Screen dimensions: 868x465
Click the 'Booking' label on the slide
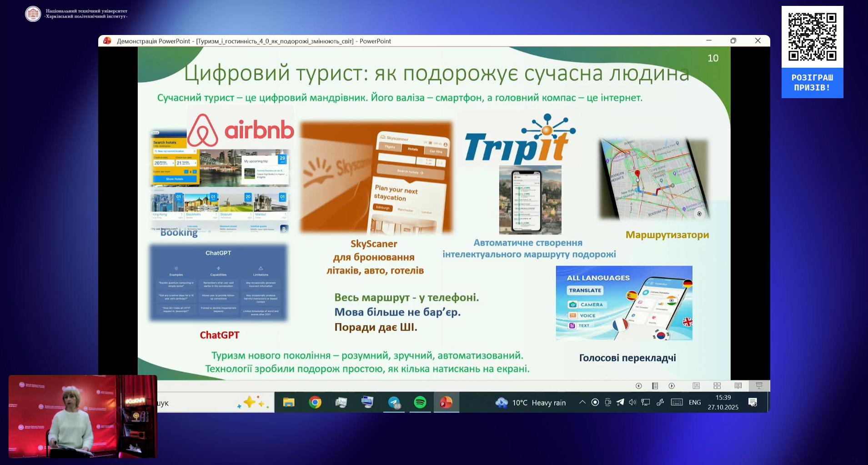click(x=179, y=233)
